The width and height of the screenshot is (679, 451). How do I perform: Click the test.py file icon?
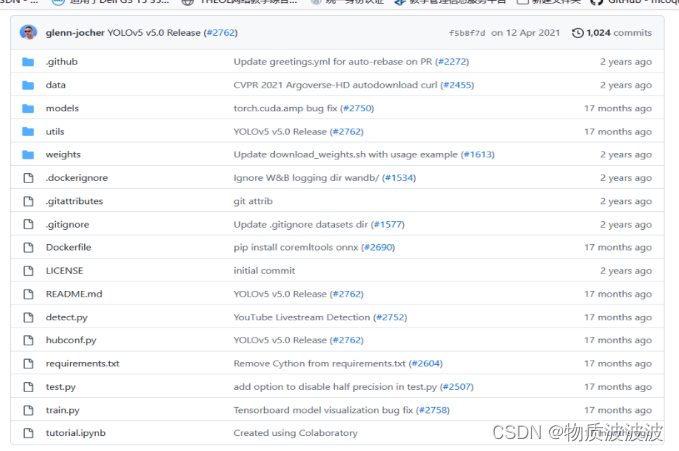(x=29, y=387)
